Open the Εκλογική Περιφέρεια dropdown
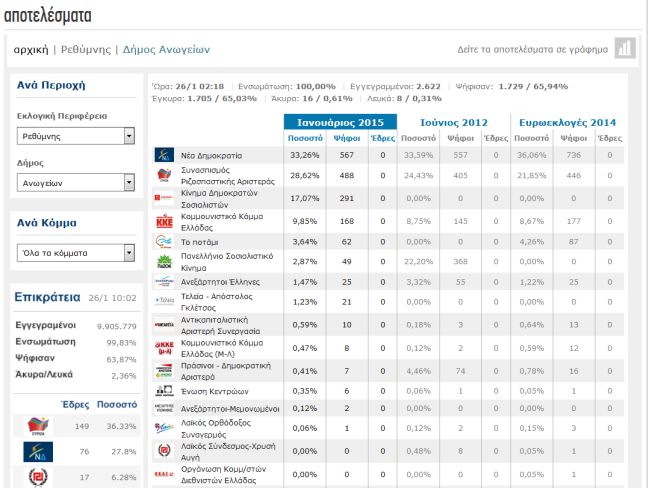Screen dimensions: 648x488 (x=75, y=136)
